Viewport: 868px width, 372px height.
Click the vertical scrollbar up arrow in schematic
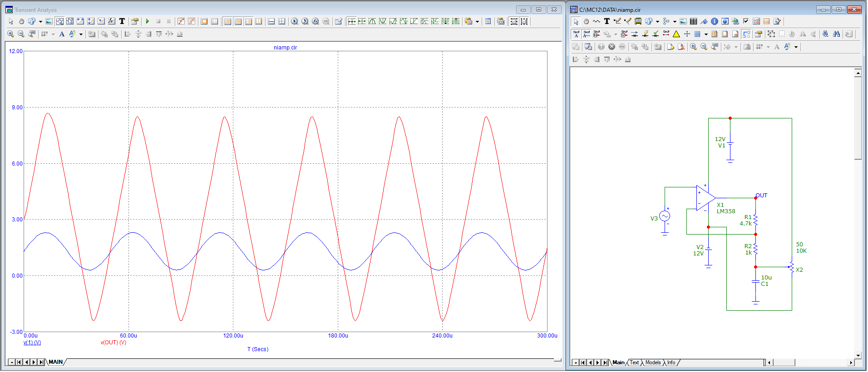pyautogui.click(x=858, y=73)
